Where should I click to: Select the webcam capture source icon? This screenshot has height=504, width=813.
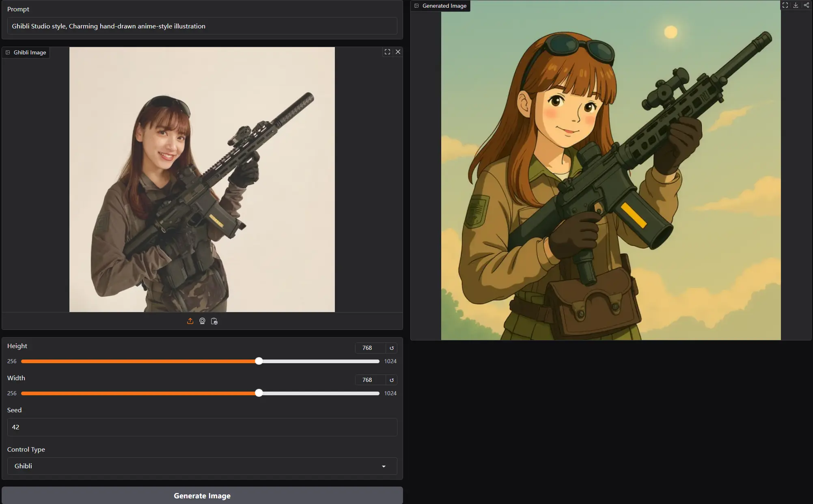coord(202,321)
